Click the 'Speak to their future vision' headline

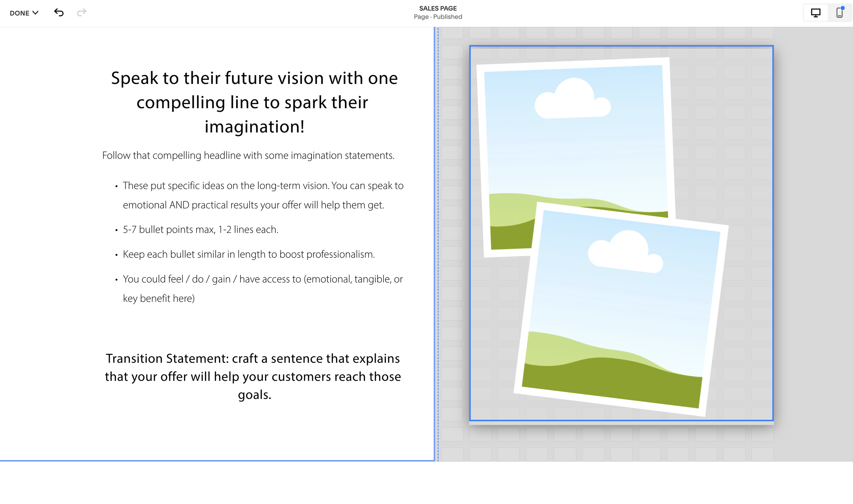[254, 102]
